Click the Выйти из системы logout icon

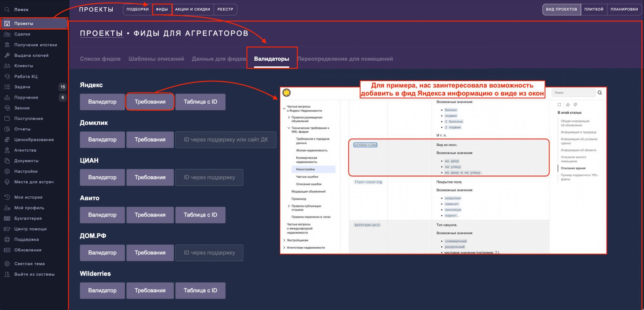7,274
